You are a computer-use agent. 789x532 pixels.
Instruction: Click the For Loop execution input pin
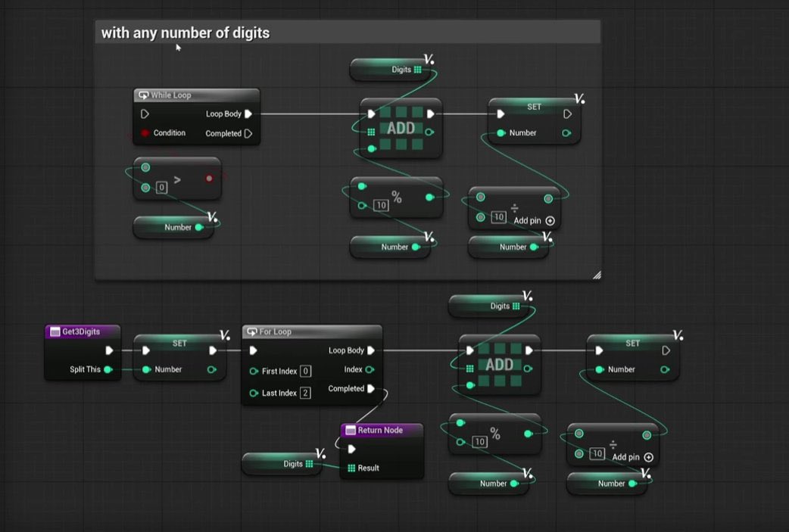tap(253, 350)
